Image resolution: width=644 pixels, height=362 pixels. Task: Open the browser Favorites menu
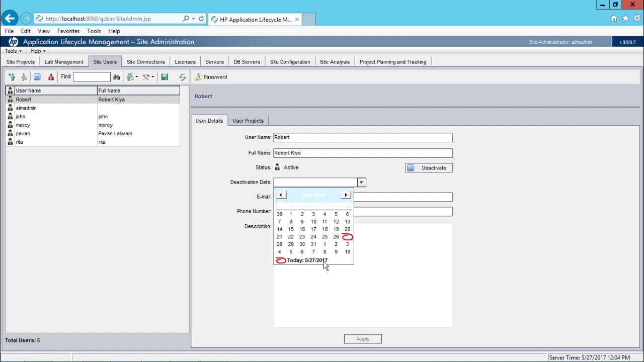pyautogui.click(x=68, y=31)
